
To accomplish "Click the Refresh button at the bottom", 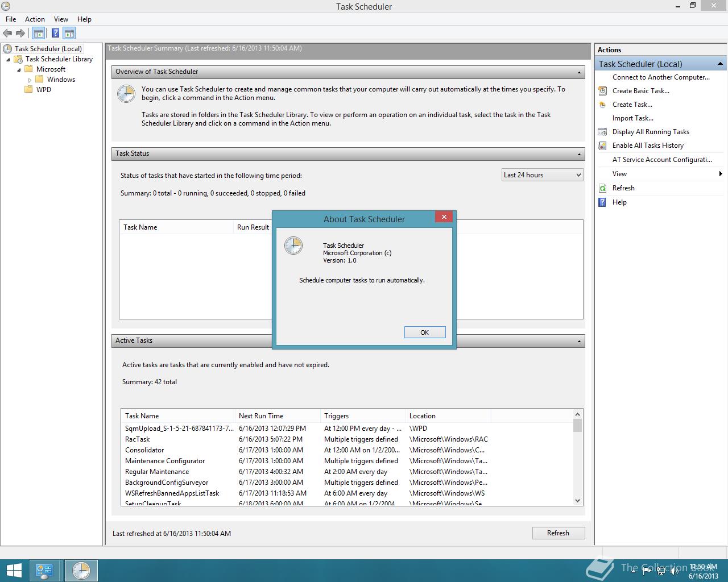I will click(x=558, y=533).
